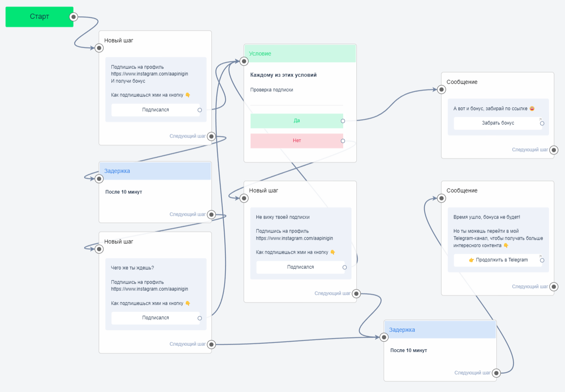Click input connector of the bonus Сообщение block

tap(441, 90)
